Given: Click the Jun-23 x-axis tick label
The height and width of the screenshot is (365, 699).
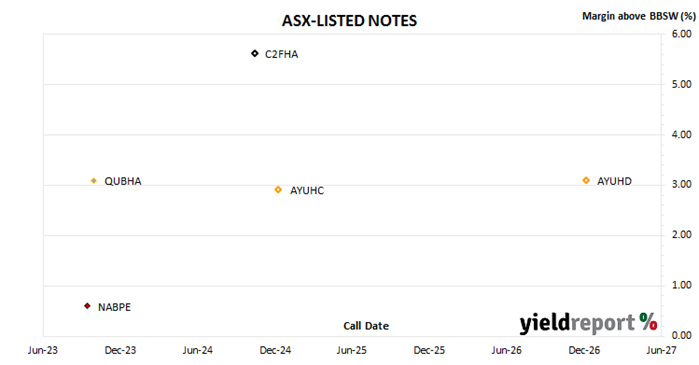Looking at the screenshot, I should (43, 351).
